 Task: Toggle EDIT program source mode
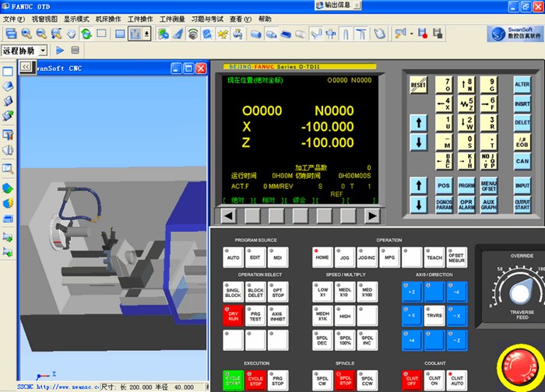click(x=255, y=257)
